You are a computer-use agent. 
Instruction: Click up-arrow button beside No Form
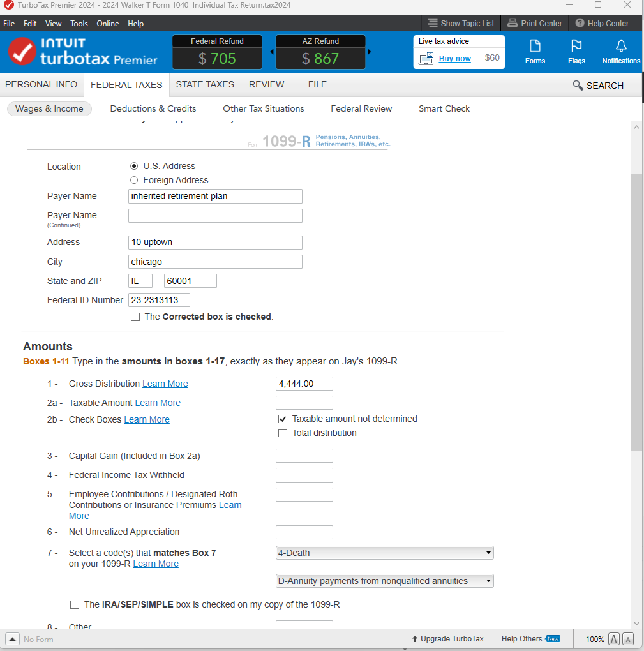click(12, 639)
